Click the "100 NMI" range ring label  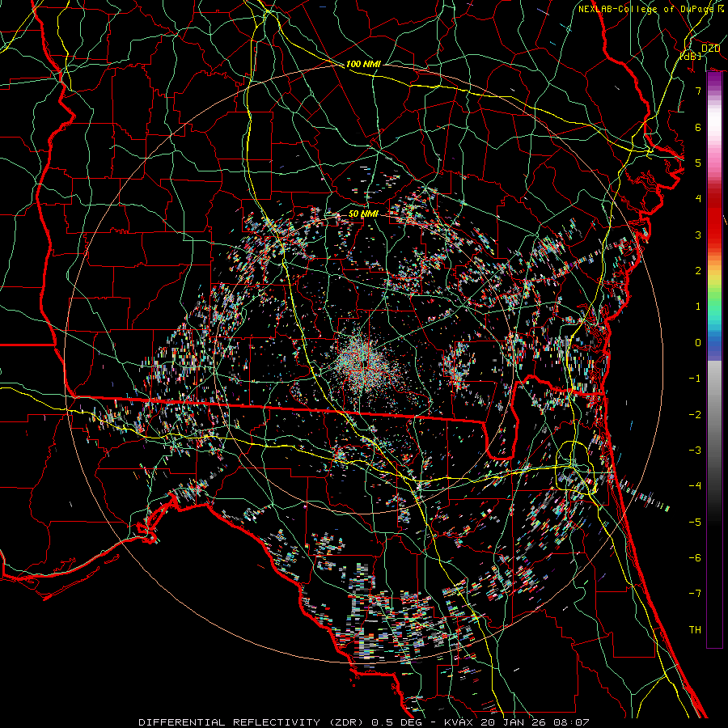pos(363,64)
